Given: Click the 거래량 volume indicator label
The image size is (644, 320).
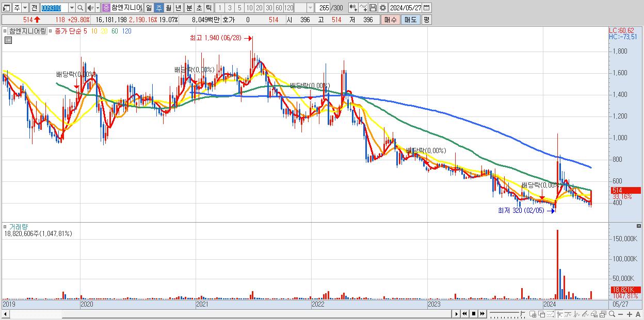Looking at the screenshot, I should 18,226.
